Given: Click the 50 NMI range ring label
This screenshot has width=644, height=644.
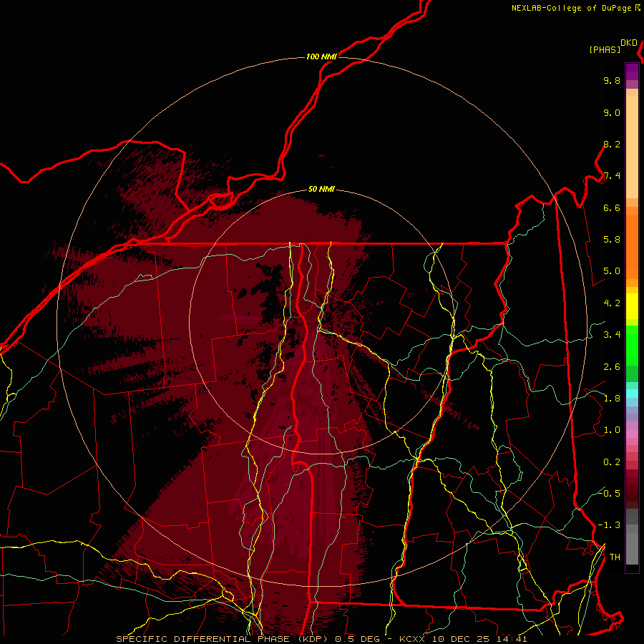Looking at the screenshot, I should [x=321, y=190].
